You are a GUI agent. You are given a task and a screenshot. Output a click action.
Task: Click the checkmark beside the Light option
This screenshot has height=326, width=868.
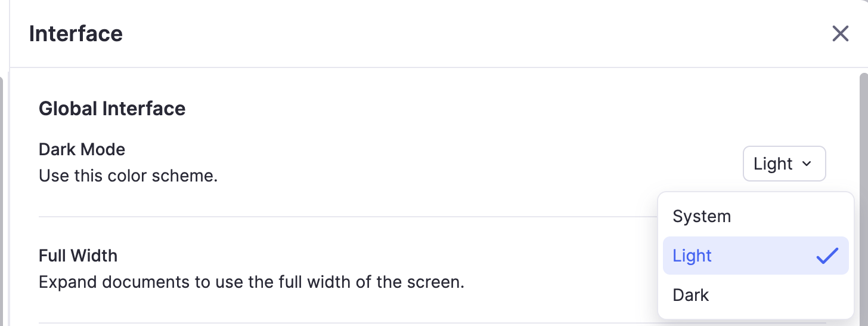click(x=827, y=256)
